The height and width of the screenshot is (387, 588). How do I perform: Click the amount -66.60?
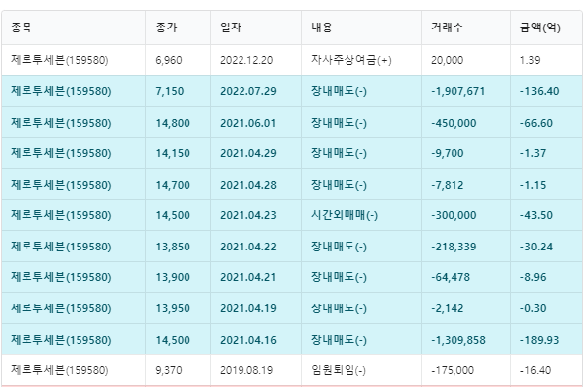[x=536, y=123]
